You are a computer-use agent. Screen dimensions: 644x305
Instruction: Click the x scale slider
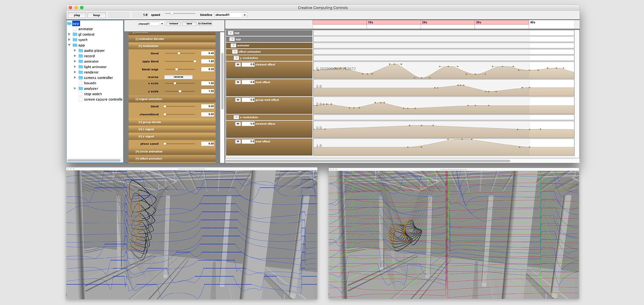[x=179, y=83]
